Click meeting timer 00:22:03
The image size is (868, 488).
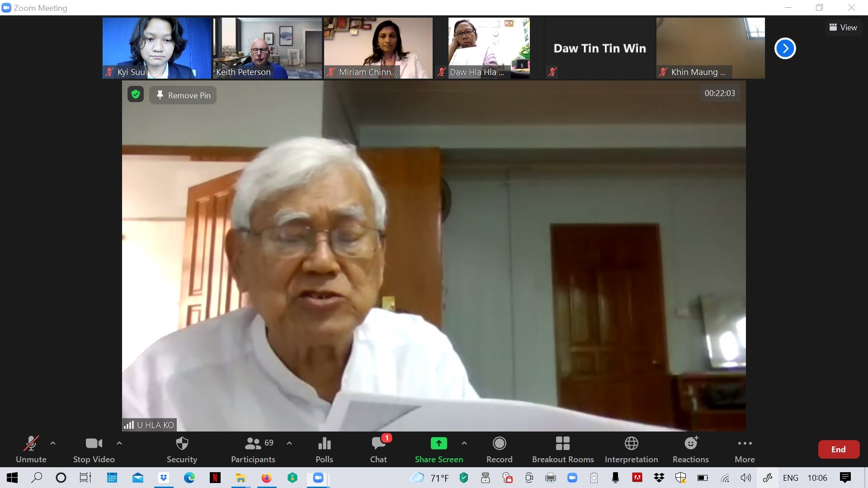tap(720, 93)
